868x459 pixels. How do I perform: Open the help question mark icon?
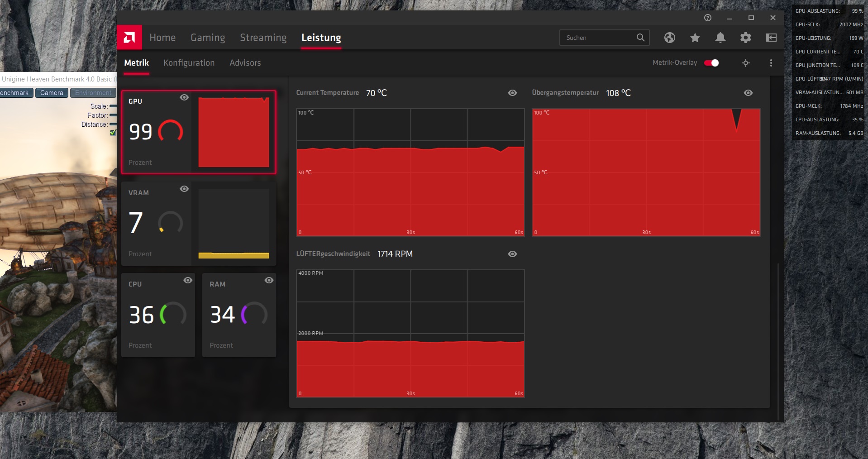(708, 18)
